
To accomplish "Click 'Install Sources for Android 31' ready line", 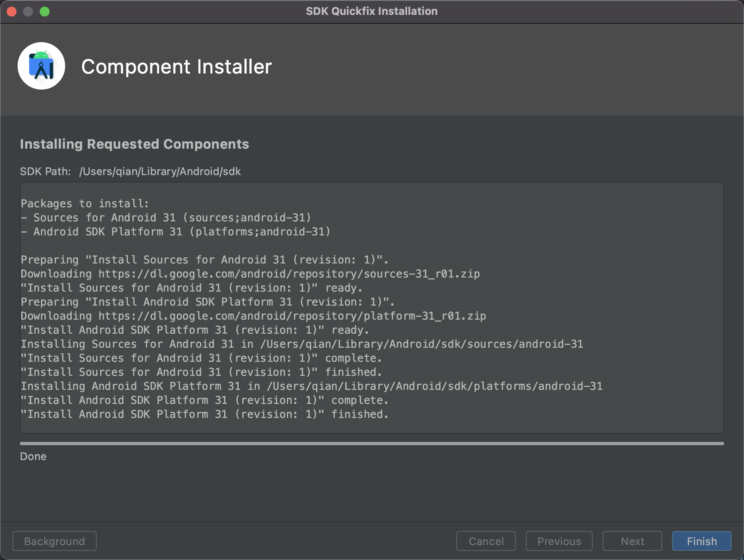I will click(192, 288).
